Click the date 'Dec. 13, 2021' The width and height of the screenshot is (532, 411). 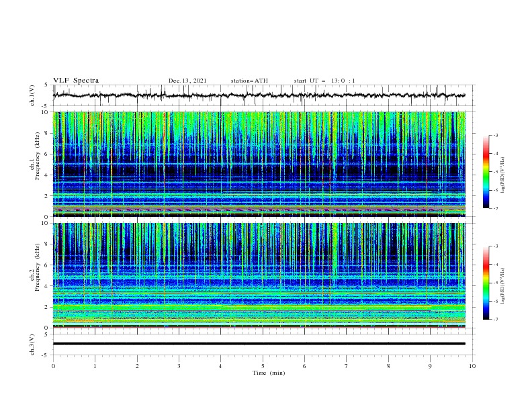pyautogui.click(x=187, y=81)
